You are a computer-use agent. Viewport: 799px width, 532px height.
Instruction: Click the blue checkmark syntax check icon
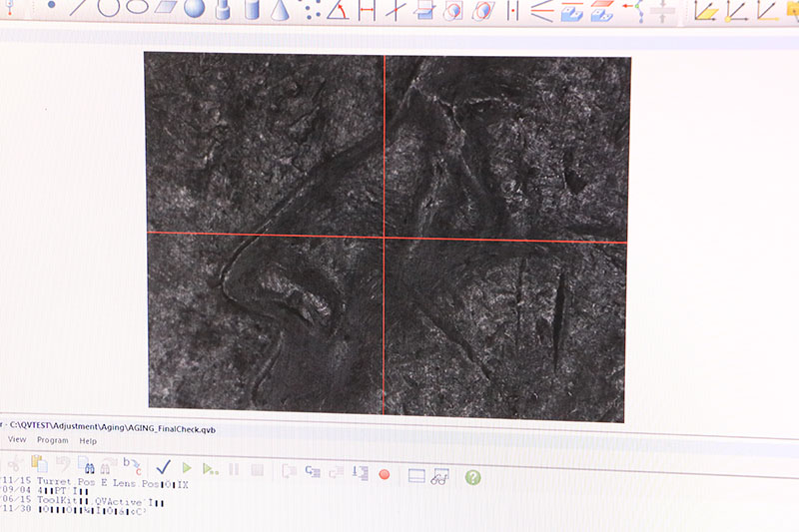pyautogui.click(x=163, y=467)
